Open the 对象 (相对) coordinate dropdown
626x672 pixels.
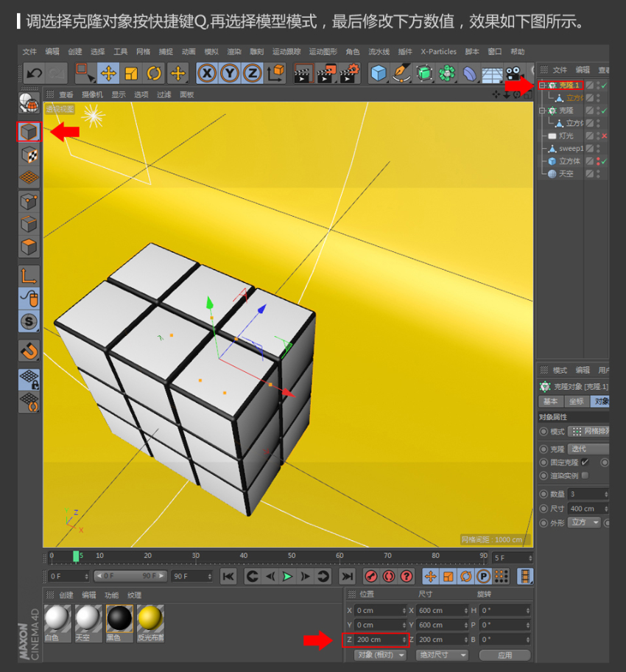pyautogui.click(x=381, y=654)
